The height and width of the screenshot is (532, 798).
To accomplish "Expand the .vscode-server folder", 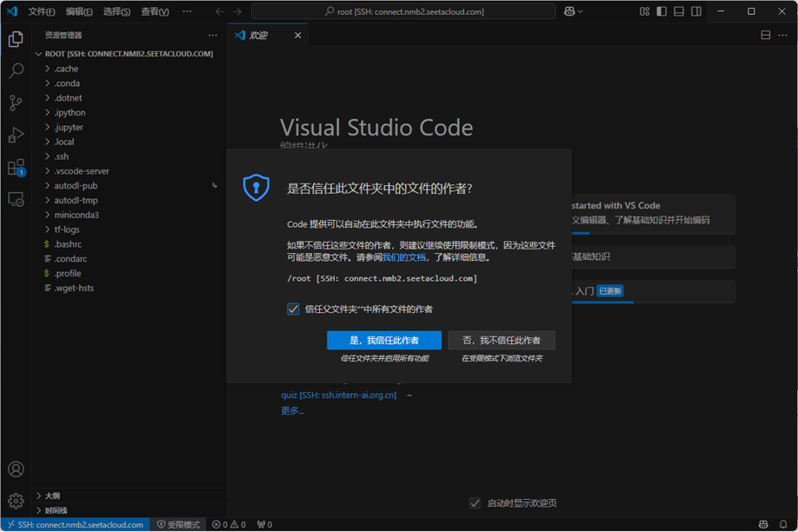I will pyautogui.click(x=130, y=171).
